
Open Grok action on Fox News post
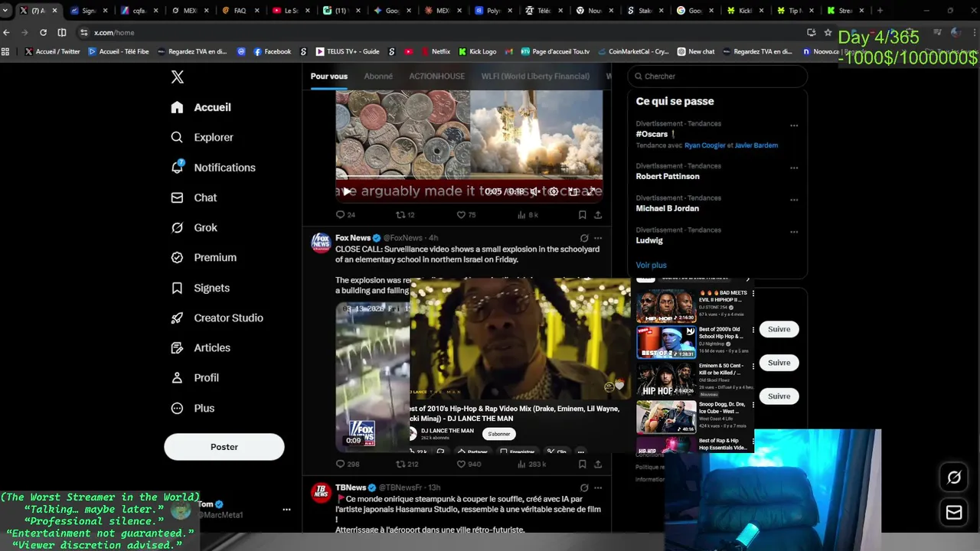click(x=584, y=238)
